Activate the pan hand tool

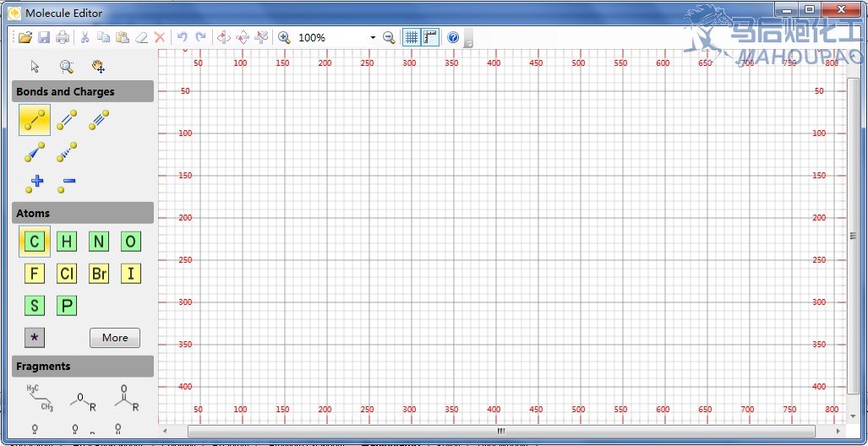coord(98,66)
